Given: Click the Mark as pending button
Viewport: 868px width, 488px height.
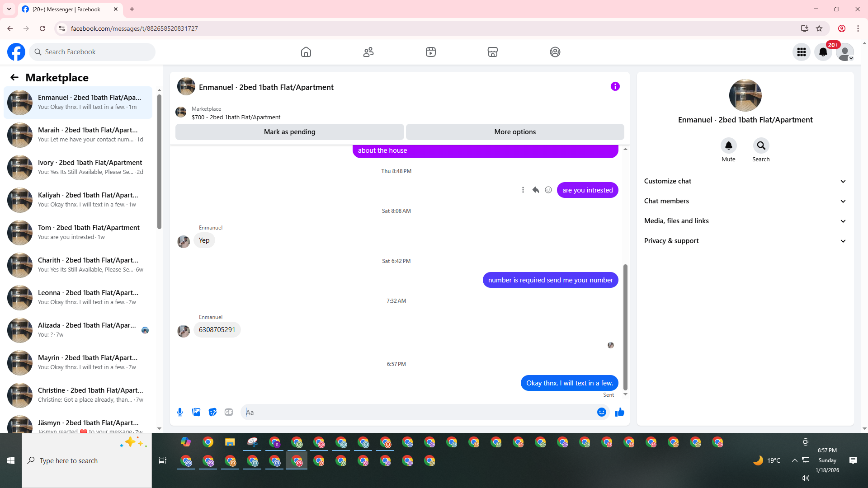Looking at the screenshot, I should pyautogui.click(x=289, y=132).
